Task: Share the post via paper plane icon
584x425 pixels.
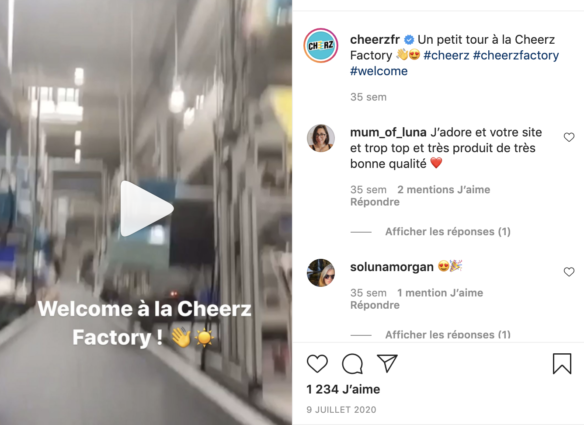Action: point(387,363)
